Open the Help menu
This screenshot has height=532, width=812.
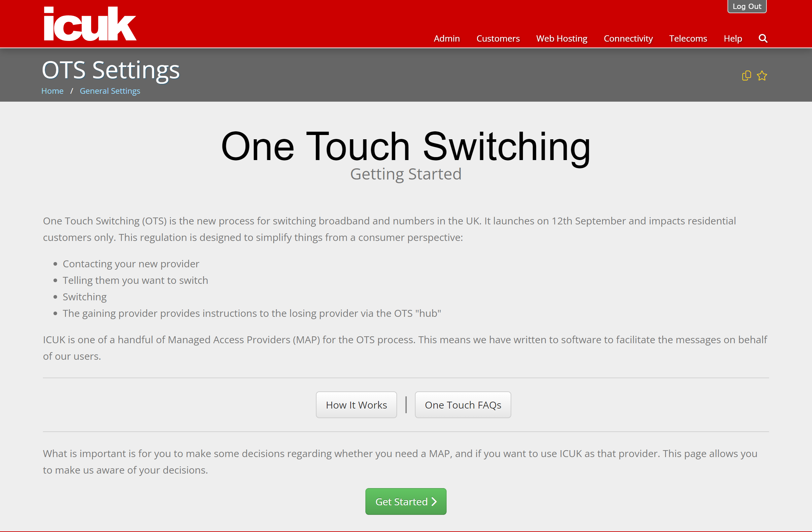tap(732, 38)
